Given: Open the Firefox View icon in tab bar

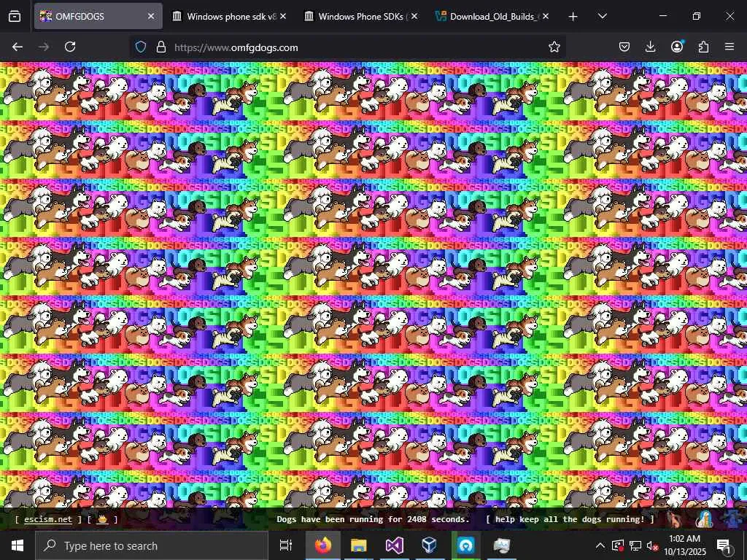Looking at the screenshot, I should tap(15, 16).
